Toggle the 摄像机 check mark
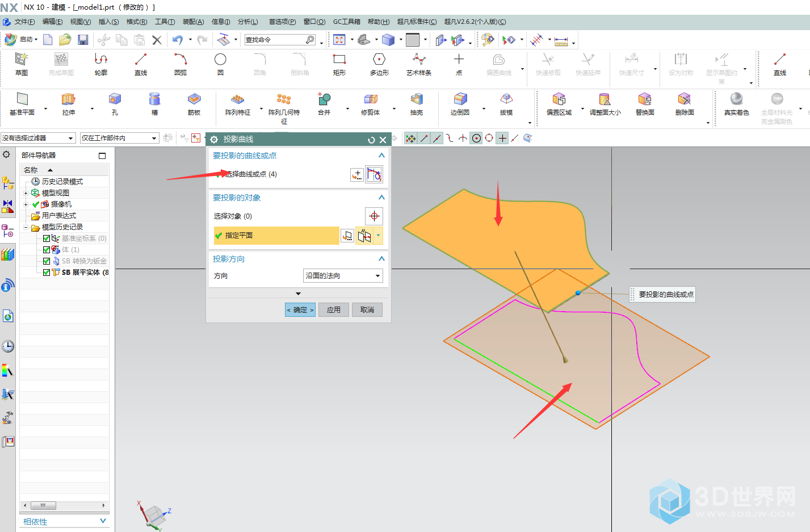Image resolution: width=810 pixels, height=532 pixels. click(36, 204)
